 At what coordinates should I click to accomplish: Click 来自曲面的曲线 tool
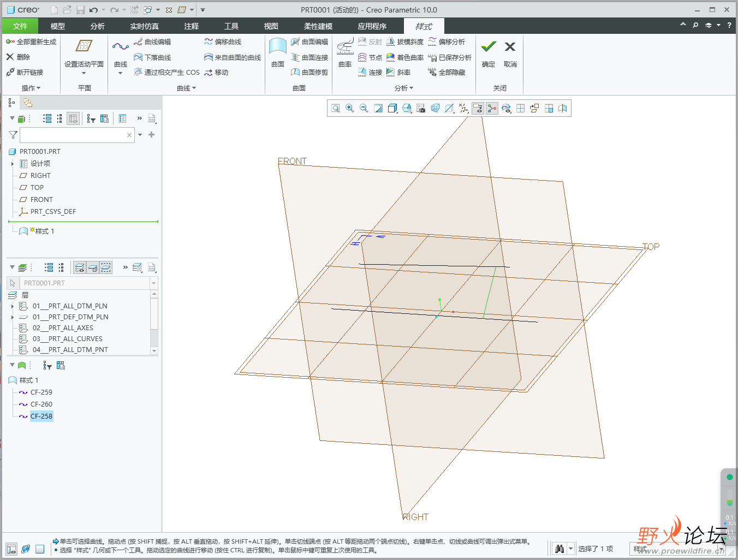[233, 57]
